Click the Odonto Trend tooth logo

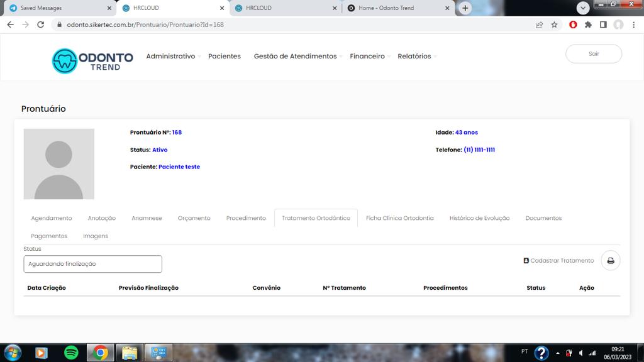[65, 61]
